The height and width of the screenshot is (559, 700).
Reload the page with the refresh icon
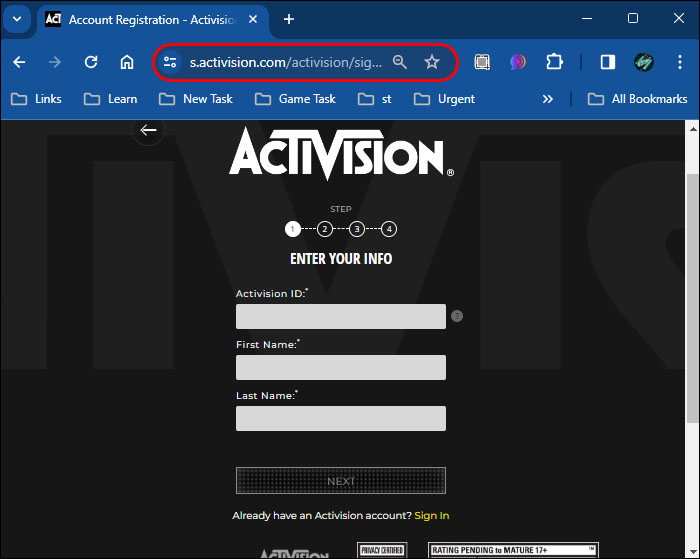(x=91, y=62)
